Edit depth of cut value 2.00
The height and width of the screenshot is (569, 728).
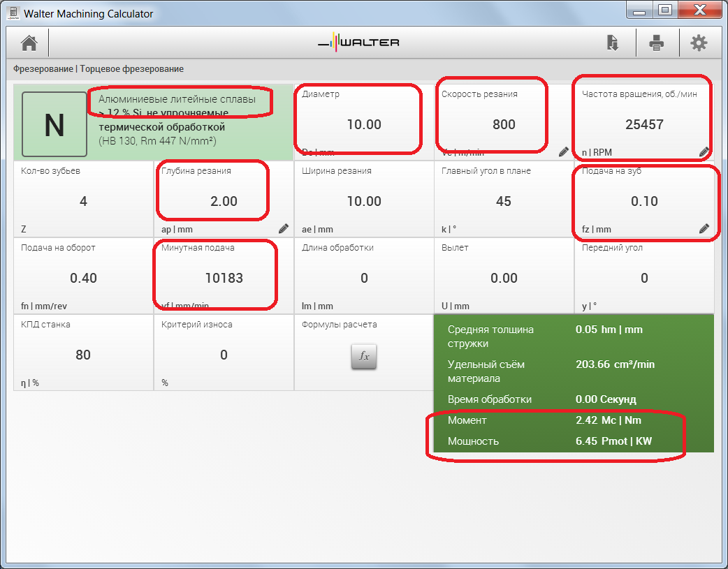[224, 201]
